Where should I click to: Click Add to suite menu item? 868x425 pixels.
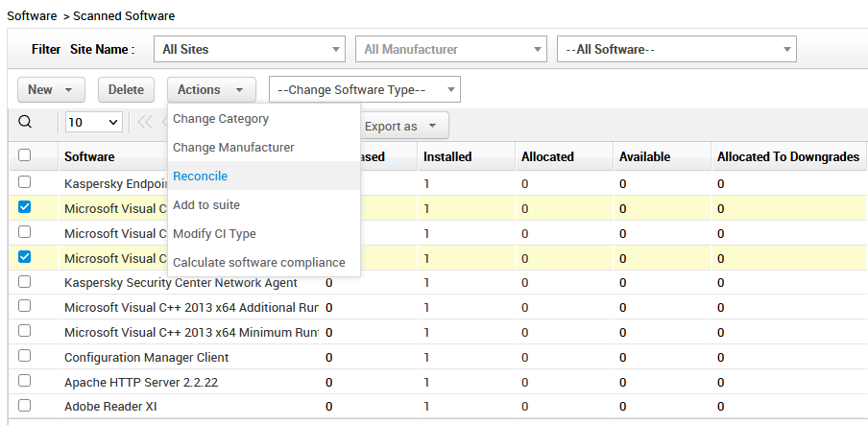tap(206, 205)
